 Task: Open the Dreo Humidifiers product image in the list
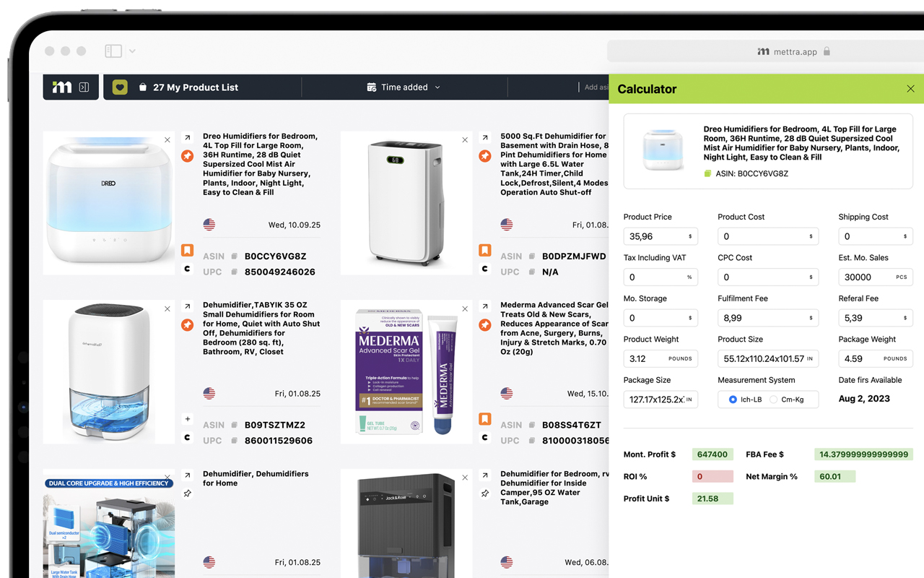(x=109, y=203)
